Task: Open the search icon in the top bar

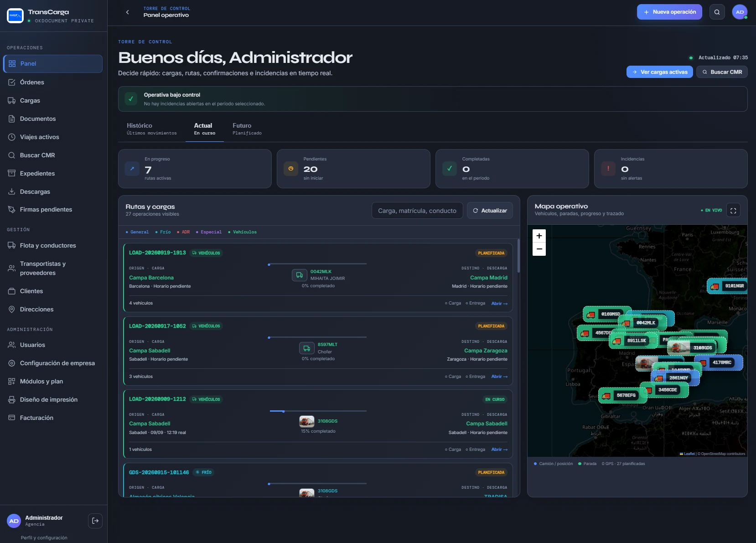Action: [x=717, y=12]
